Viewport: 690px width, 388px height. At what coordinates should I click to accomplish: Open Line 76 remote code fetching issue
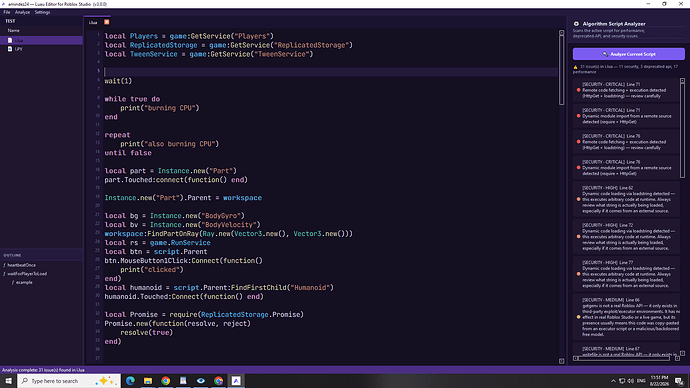tap(625, 142)
